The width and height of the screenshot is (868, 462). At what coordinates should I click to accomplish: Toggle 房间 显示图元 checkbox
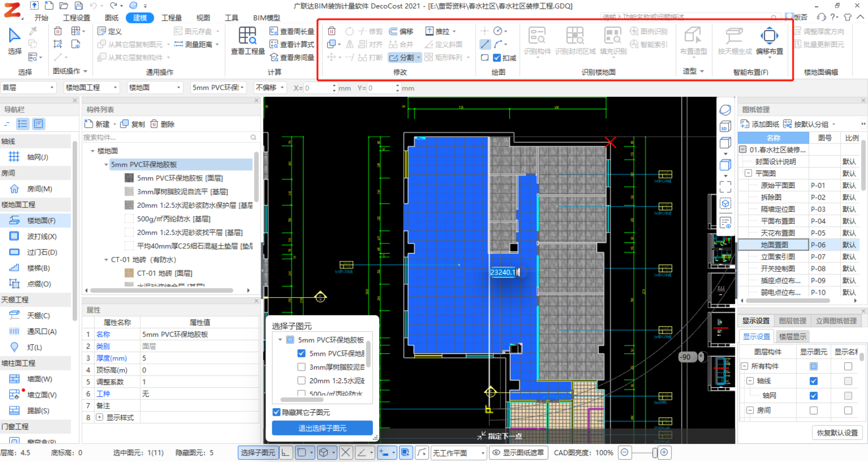(x=814, y=410)
